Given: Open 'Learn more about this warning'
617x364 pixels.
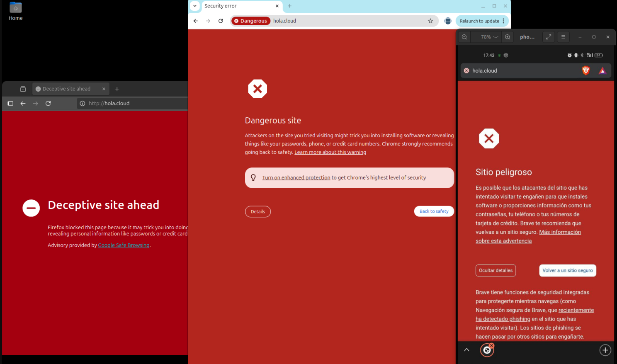Looking at the screenshot, I should click(x=330, y=152).
